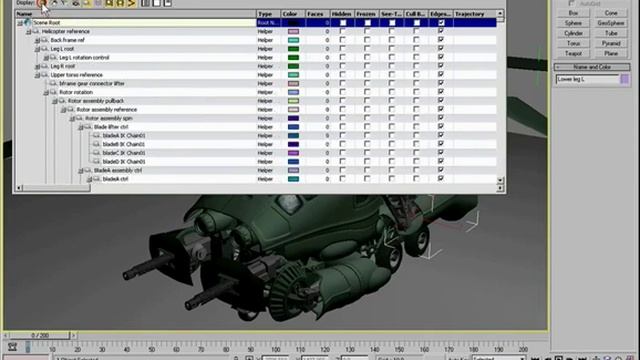This screenshot has height=360, width=640.
Task: Expand the Leg R root node
Action: tap(37, 66)
